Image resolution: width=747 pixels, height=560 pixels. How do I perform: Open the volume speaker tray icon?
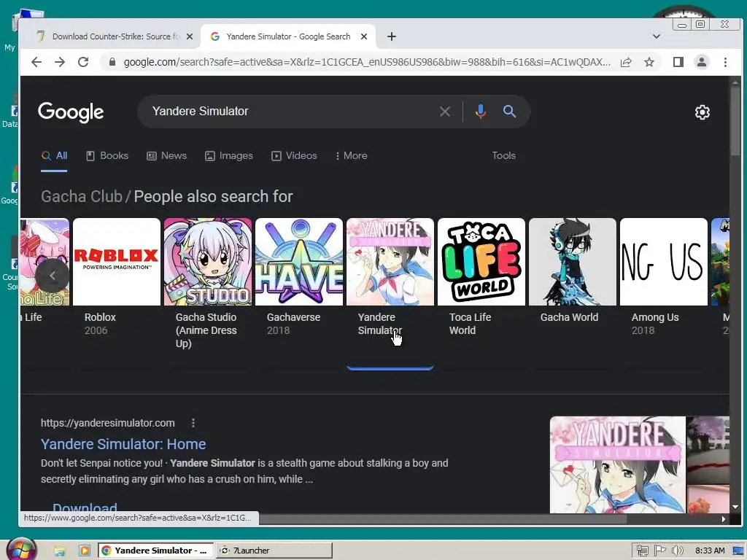tap(678, 551)
